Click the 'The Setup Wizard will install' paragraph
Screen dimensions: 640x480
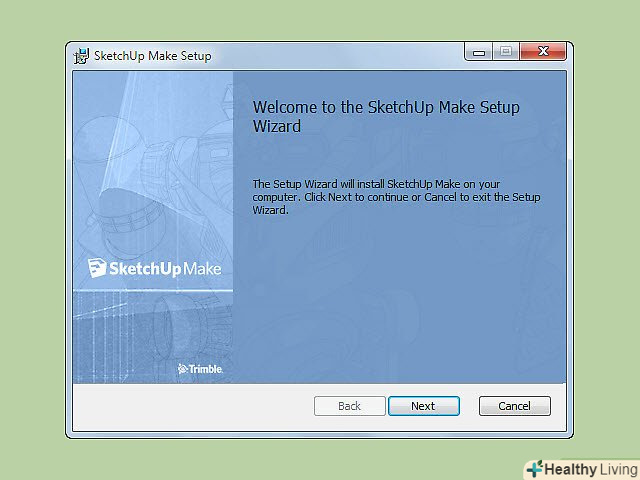tap(396, 197)
